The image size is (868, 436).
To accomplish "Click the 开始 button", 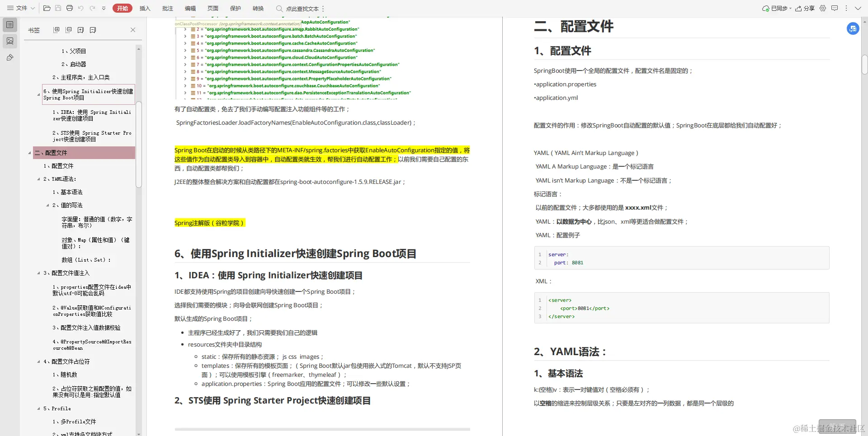I will click(122, 8).
